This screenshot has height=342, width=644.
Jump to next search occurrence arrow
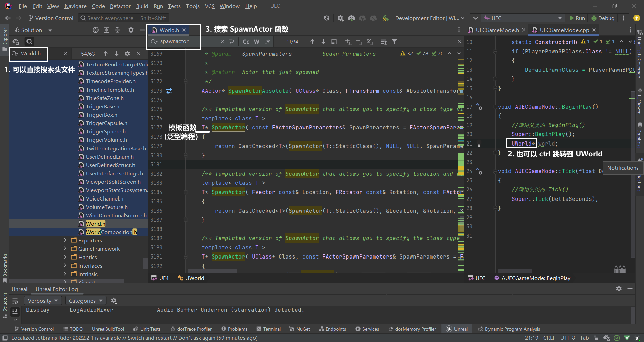pyautogui.click(x=323, y=42)
